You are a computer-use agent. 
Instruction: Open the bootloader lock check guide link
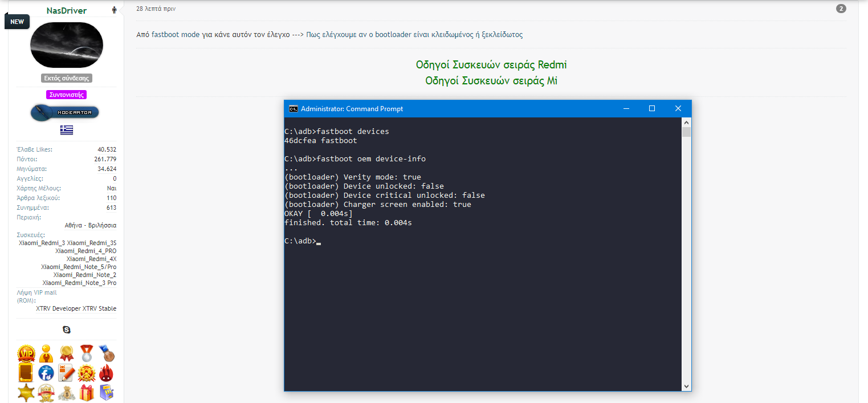pyautogui.click(x=414, y=34)
